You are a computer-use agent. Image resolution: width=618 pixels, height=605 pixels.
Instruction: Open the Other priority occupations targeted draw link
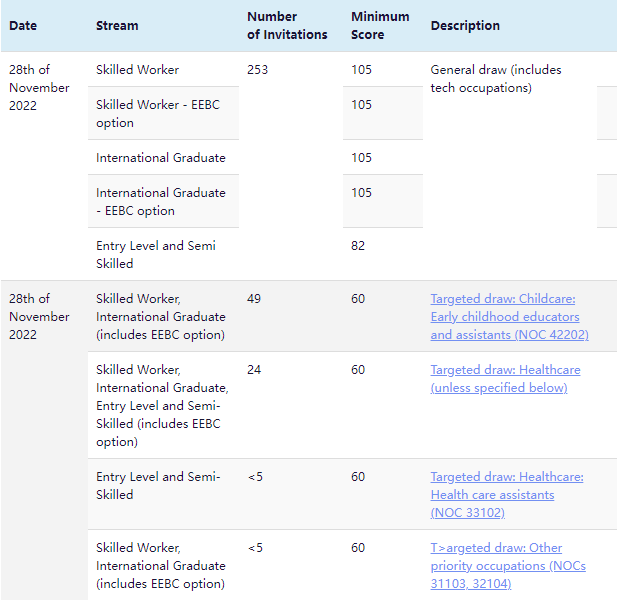(508, 565)
